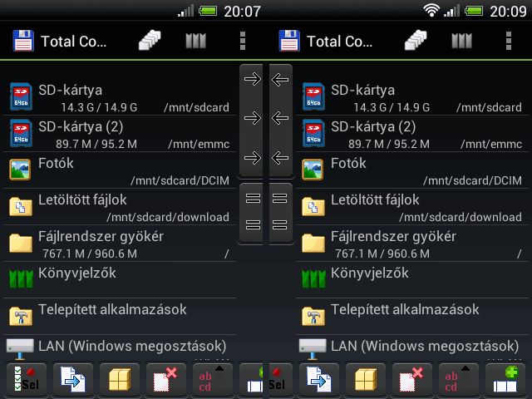
Task: Tap the right-arrow beside SD-kártya (2) row
Action: click(x=253, y=118)
